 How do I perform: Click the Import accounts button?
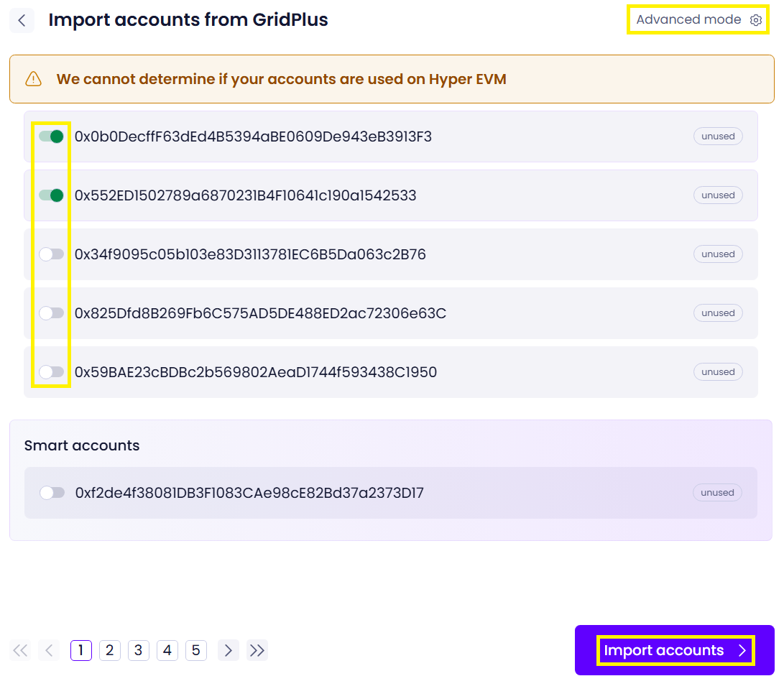point(674,651)
